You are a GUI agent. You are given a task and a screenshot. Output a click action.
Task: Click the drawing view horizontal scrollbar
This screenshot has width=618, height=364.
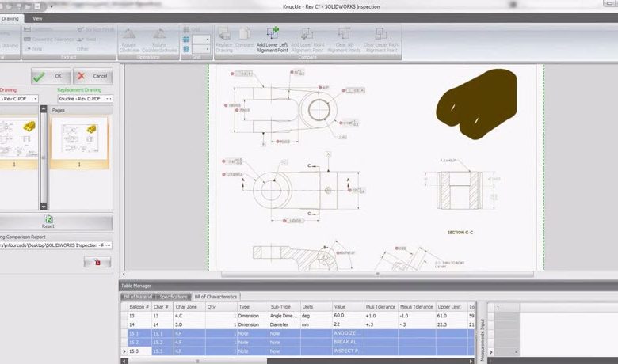click(x=377, y=274)
